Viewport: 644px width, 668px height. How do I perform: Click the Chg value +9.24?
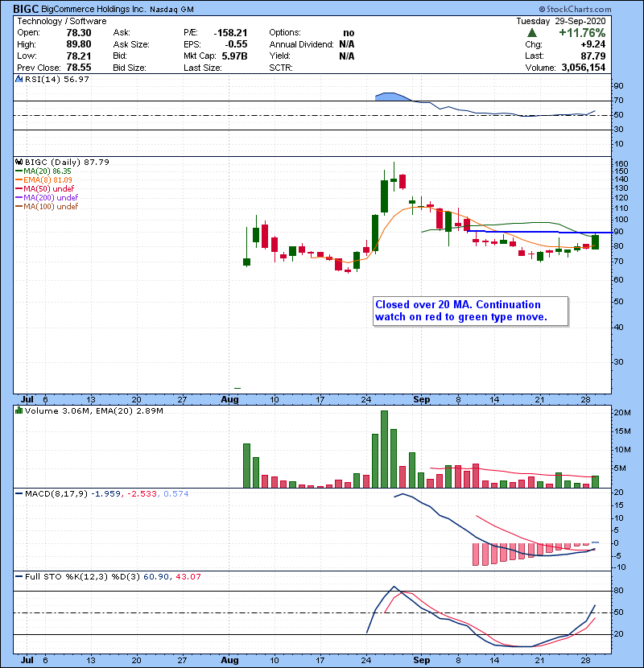593,44
